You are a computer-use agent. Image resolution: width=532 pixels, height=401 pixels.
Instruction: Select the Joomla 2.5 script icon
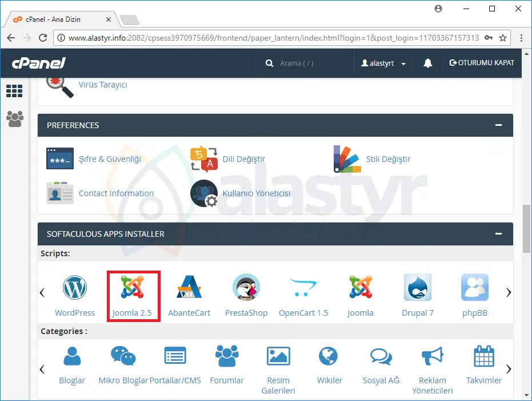(133, 287)
